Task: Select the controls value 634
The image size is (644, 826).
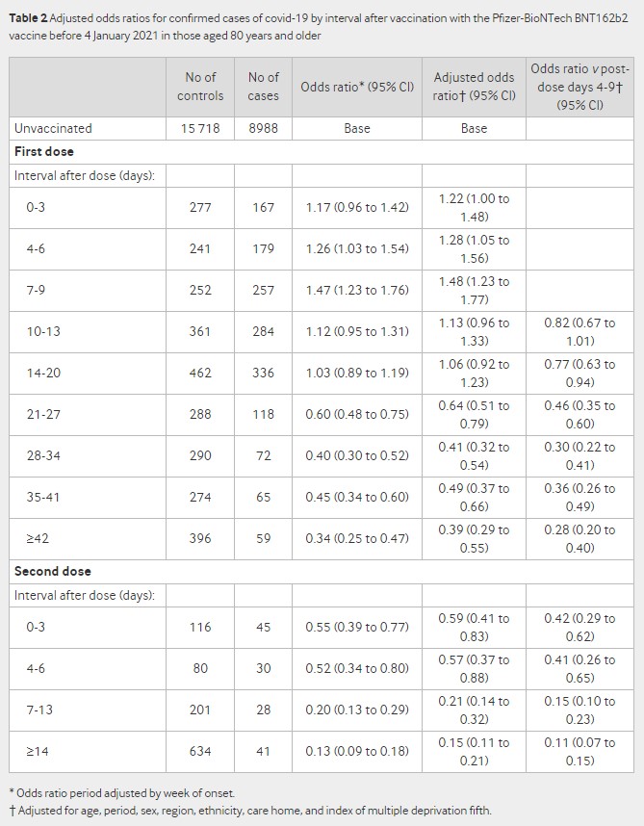Action: pos(200,752)
